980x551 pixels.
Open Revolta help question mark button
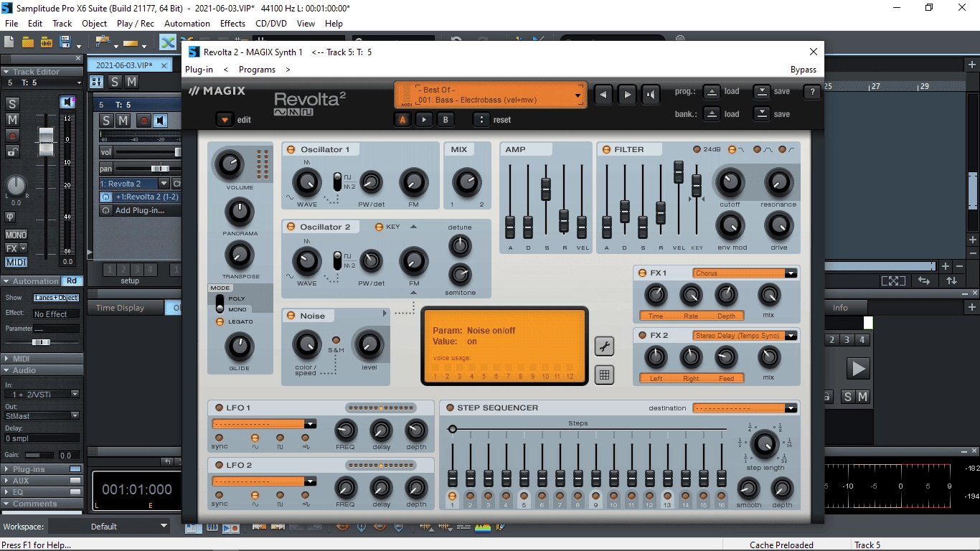(811, 92)
